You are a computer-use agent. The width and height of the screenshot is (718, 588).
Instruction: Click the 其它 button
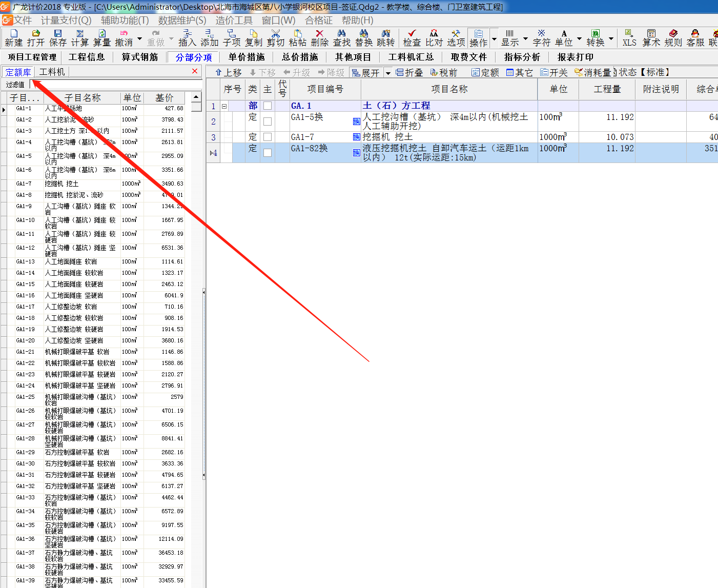tap(519, 73)
